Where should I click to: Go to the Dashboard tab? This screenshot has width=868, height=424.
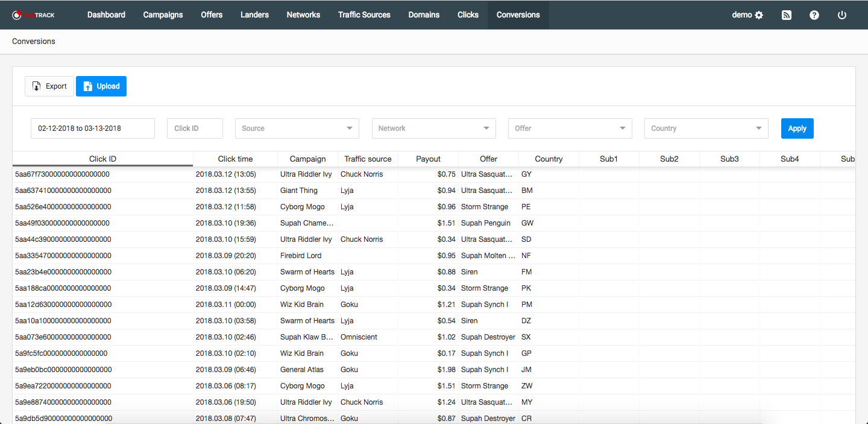[x=106, y=15]
